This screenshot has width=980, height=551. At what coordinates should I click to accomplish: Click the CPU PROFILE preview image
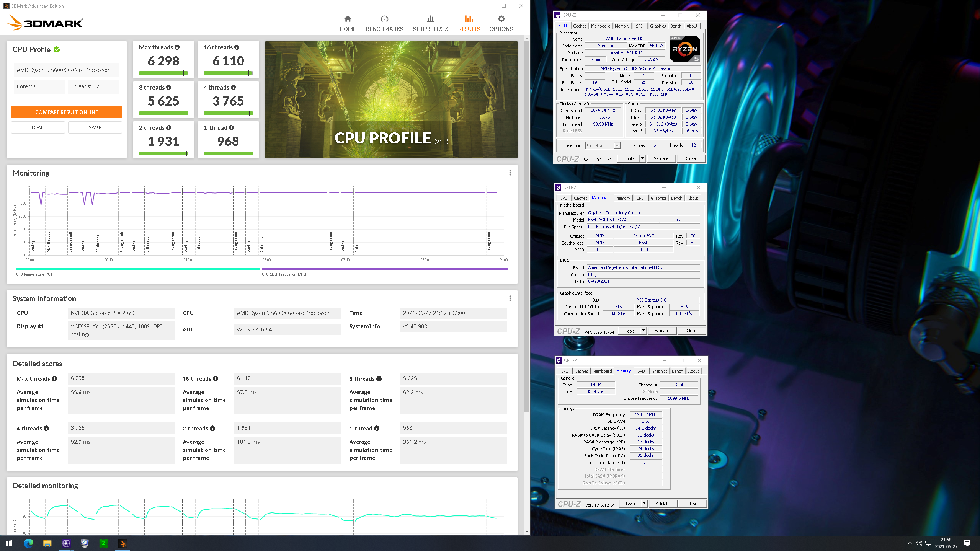pos(391,99)
